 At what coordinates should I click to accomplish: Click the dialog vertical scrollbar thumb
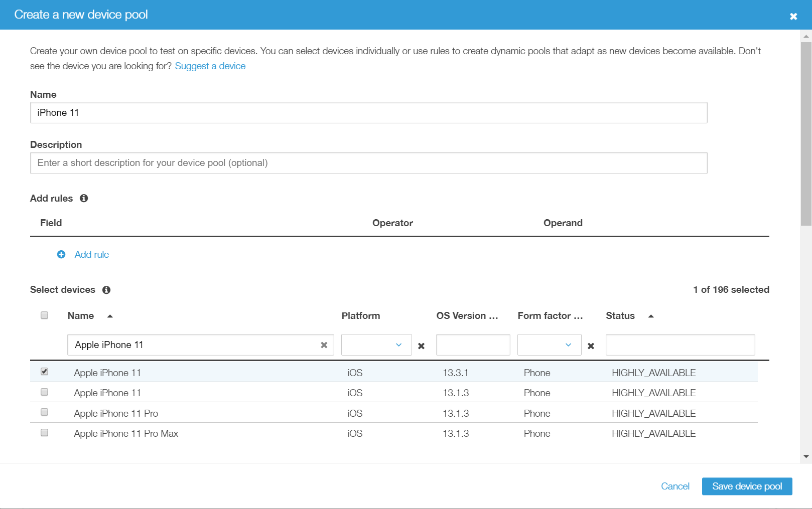tap(806, 133)
